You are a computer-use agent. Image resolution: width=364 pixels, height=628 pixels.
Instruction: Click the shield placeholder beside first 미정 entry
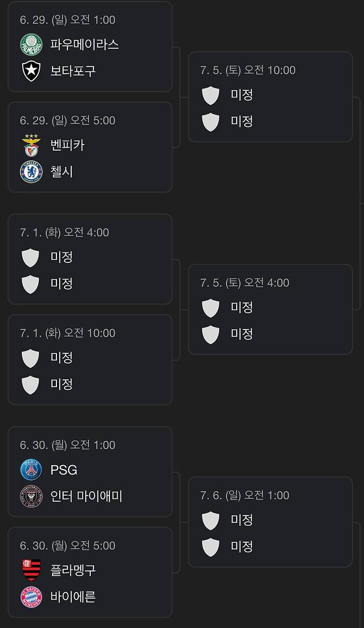[x=30, y=258]
